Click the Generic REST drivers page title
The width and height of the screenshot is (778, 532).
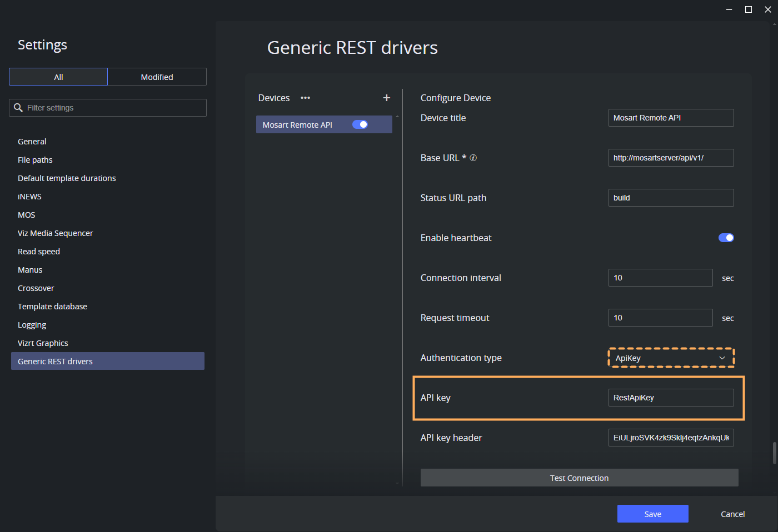pyautogui.click(x=352, y=48)
